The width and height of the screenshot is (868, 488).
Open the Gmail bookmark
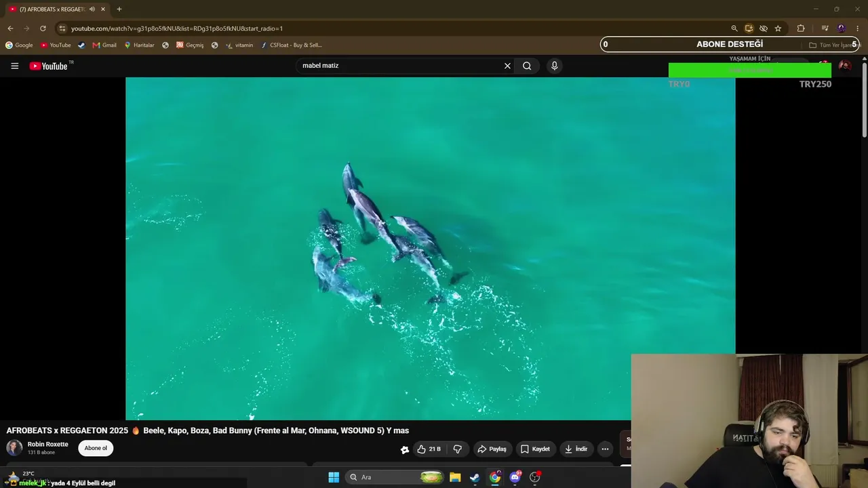(104, 45)
